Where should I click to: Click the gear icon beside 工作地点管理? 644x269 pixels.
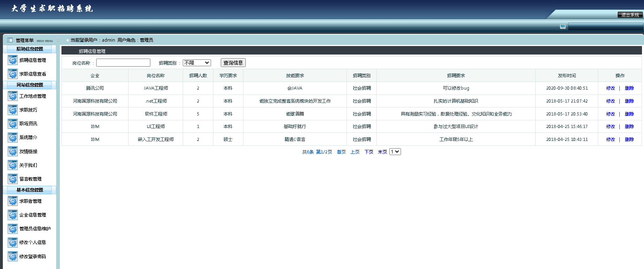[x=13, y=96]
